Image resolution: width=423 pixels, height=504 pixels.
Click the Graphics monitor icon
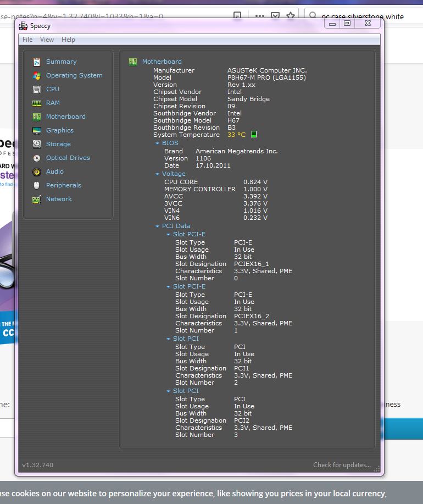(37, 130)
